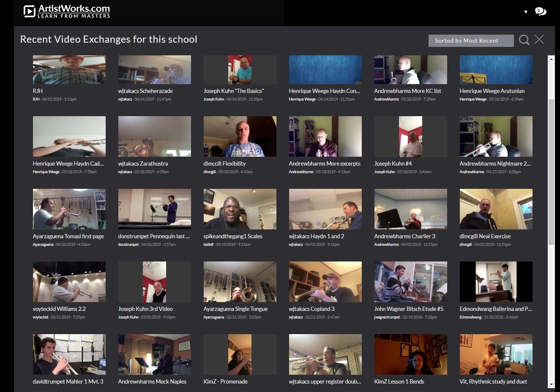
Task: Open the RJH video thumbnail
Action: 69,70
